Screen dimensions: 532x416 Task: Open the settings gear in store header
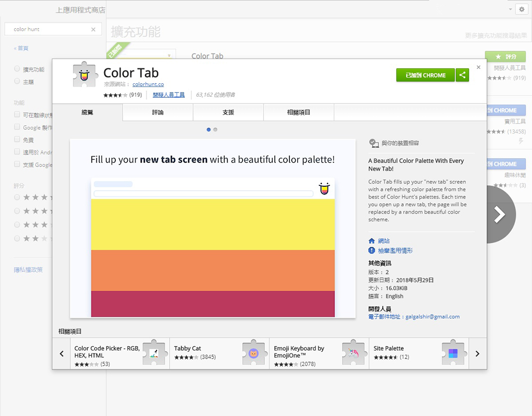(x=522, y=9)
